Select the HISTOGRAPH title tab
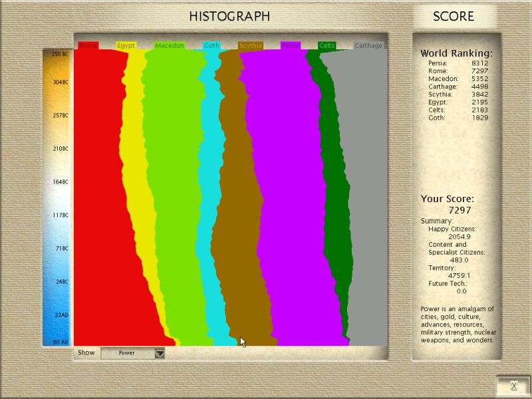The width and height of the screenshot is (532, 399). coord(229,17)
